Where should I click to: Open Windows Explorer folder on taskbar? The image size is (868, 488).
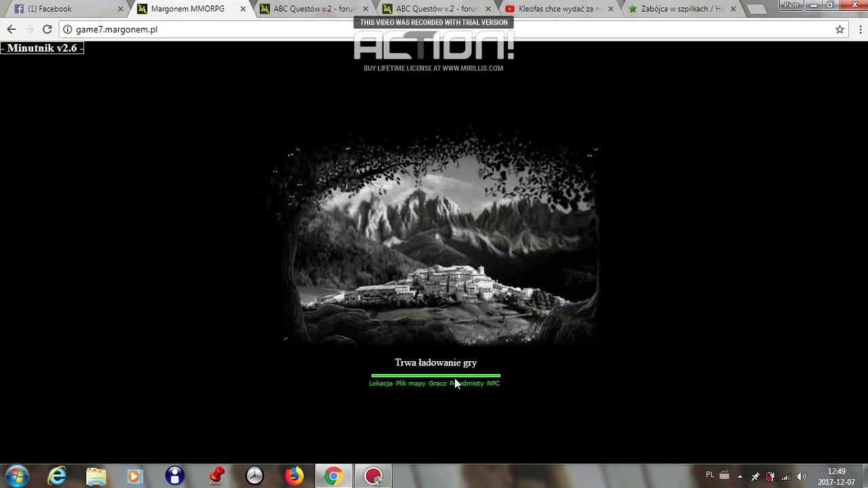click(96, 476)
